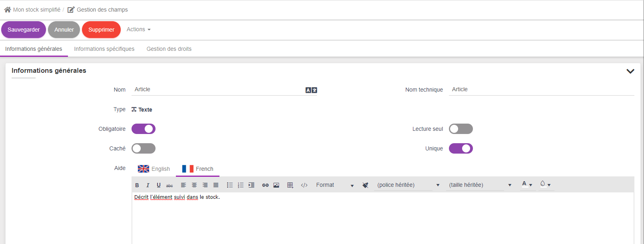
Task: Select the English help language tab
Action: point(154,169)
